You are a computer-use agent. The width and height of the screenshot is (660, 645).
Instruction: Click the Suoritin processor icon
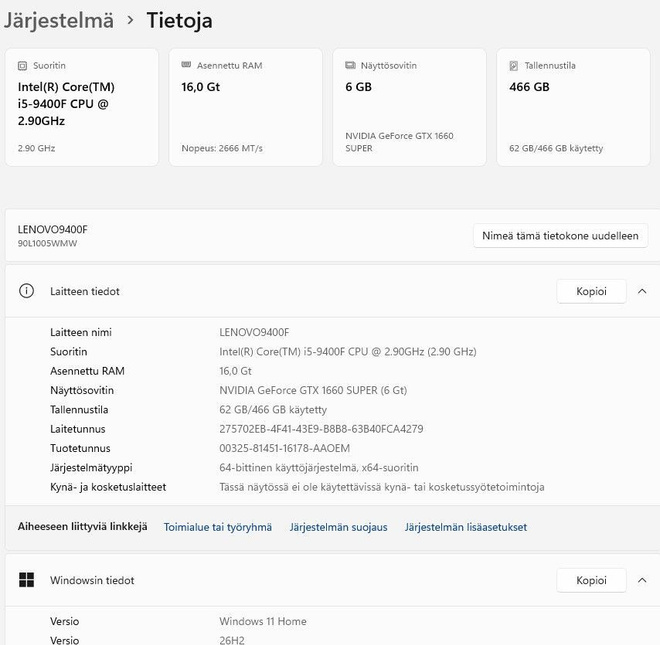[x=22, y=66]
